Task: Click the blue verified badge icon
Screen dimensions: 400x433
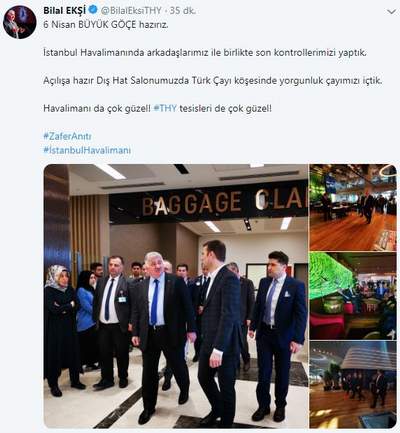Action: [93, 10]
